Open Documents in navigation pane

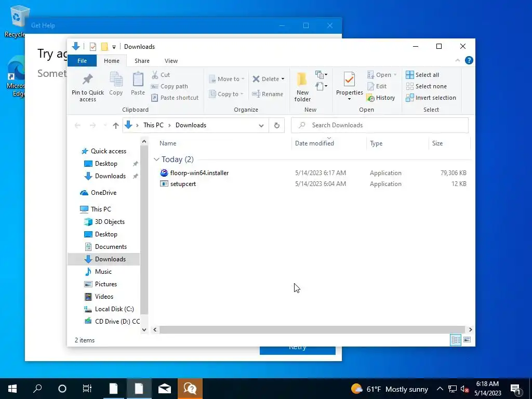click(x=111, y=247)
